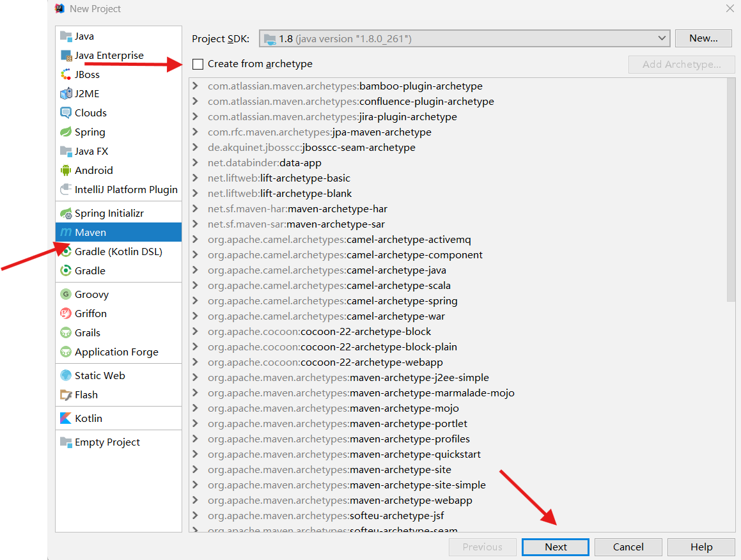The height and width of the screenshot is (560, 741).
Task: Select Android project type label
Action: click(93, 171)
